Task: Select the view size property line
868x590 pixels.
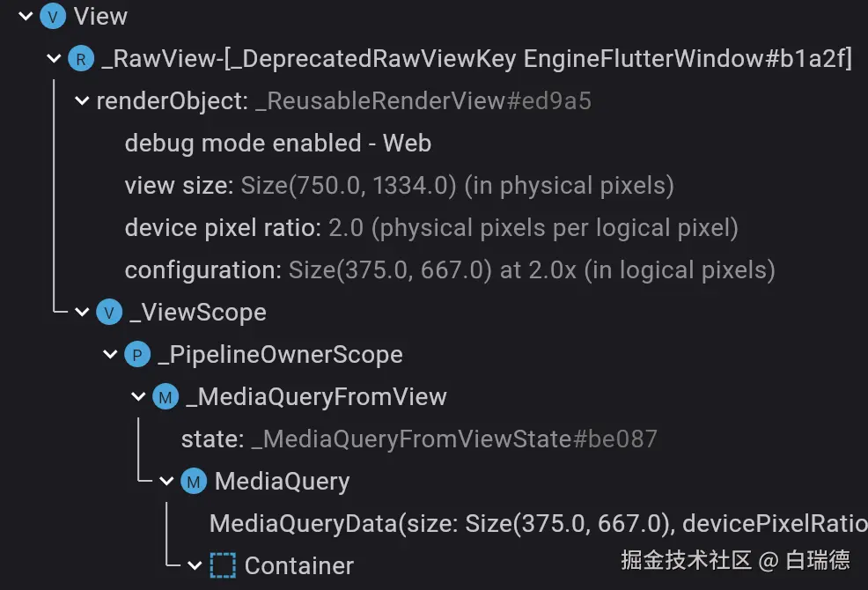Action: pyautogui.click(x=399, y=186)
